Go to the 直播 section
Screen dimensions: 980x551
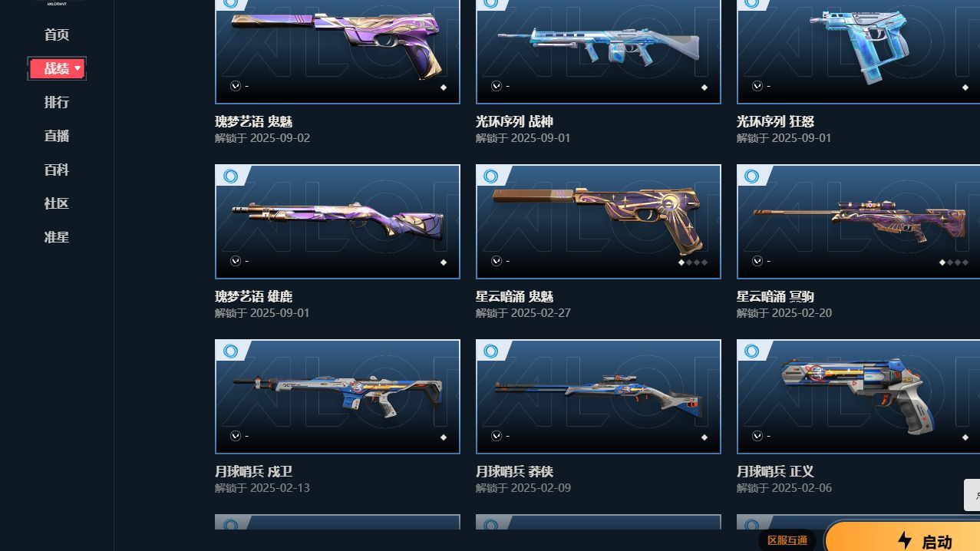57,136
